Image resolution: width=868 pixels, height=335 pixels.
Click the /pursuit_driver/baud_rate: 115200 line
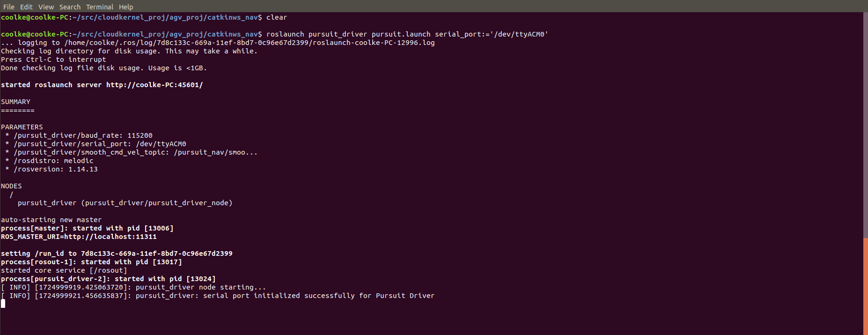click(79, 135)
